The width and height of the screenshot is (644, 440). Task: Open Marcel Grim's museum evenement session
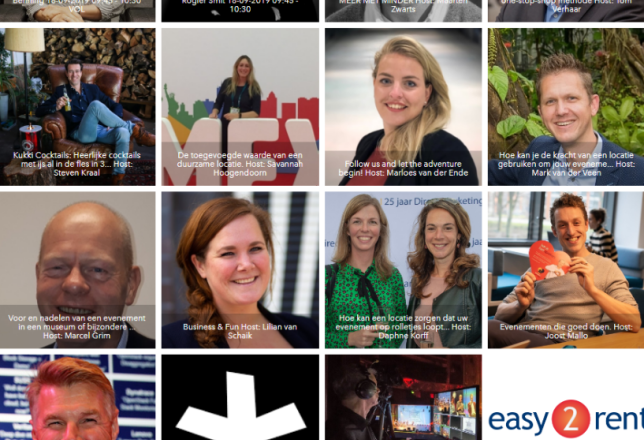click(x=78, y=270)
